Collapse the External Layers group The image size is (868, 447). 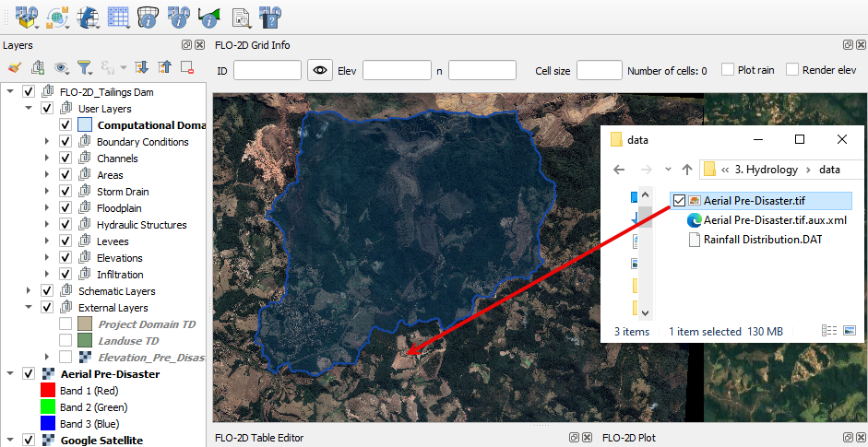pyautogui.click(x=29, y=308)
